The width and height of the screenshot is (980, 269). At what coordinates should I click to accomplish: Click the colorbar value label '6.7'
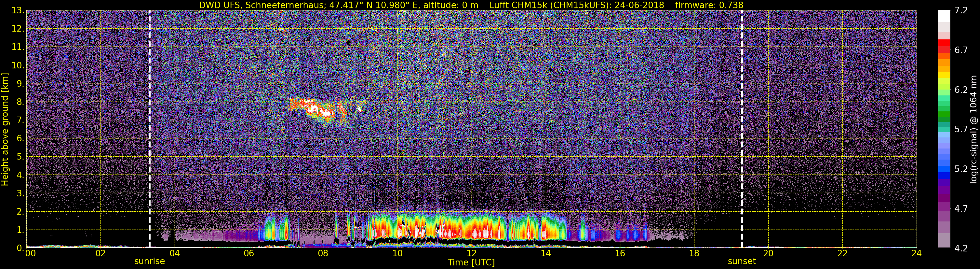(x=961, y=50)
